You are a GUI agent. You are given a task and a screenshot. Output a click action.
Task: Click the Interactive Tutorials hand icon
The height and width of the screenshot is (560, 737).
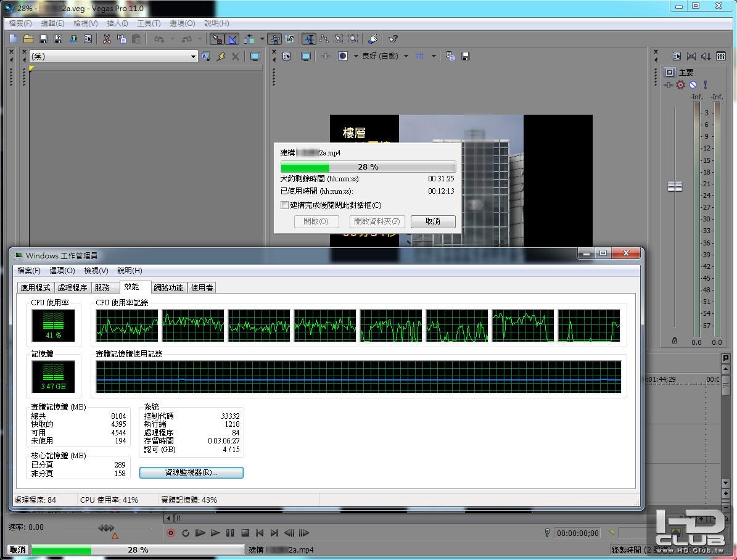pos(373,39)
